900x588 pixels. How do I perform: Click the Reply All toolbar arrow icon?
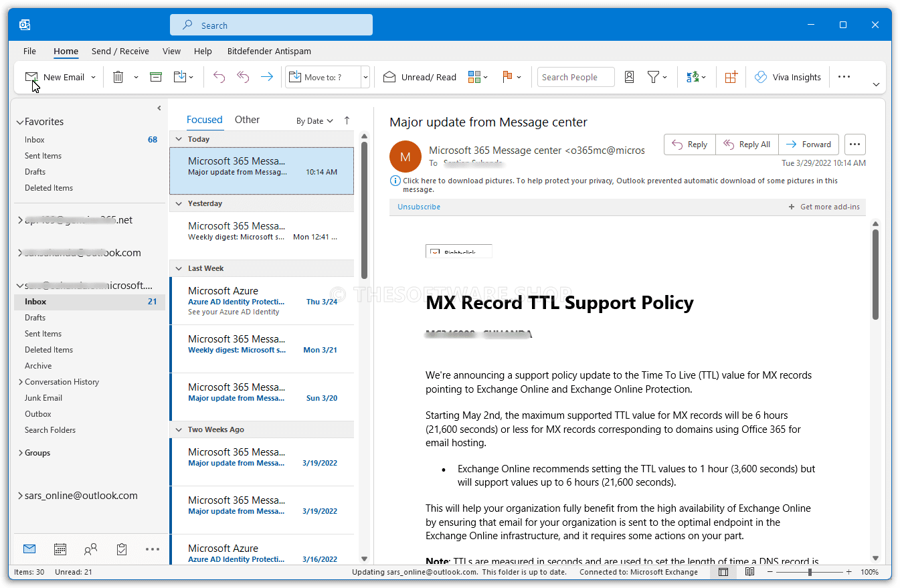[x=243, y=77]
